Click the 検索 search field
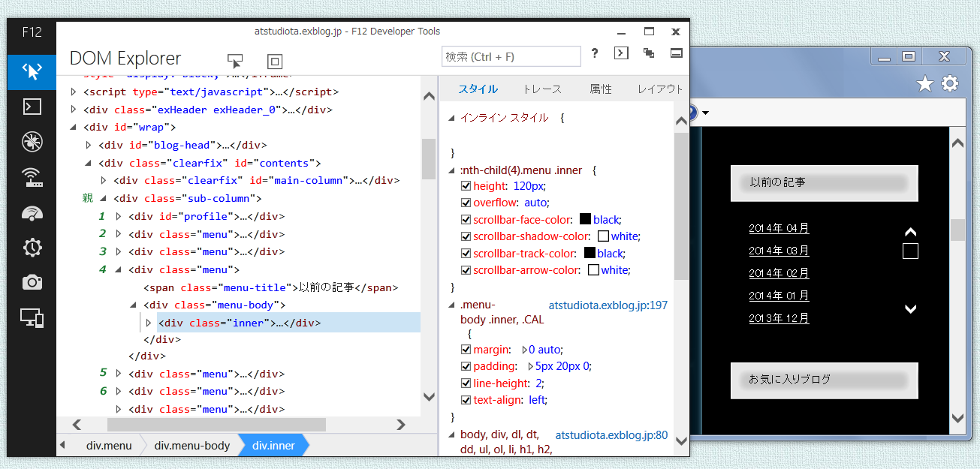The height and width of the screenshot is (469, 980). (x=511, y=56)
